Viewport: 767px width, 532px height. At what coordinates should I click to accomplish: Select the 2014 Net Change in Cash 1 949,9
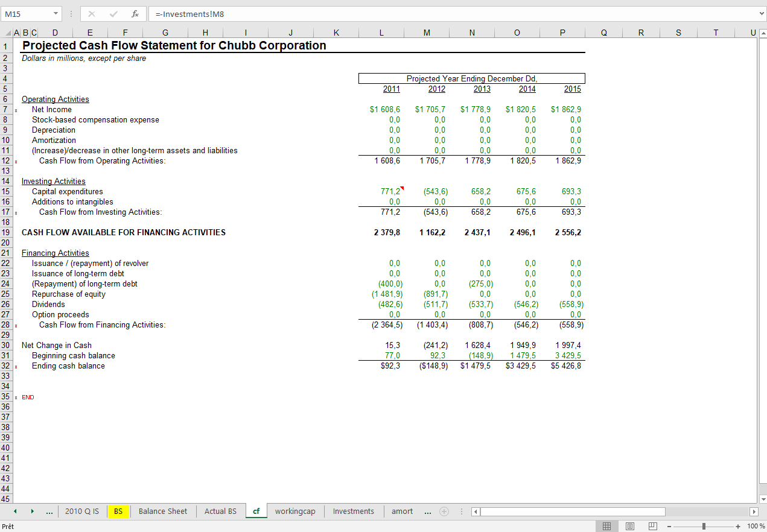(x=517, y=345)
